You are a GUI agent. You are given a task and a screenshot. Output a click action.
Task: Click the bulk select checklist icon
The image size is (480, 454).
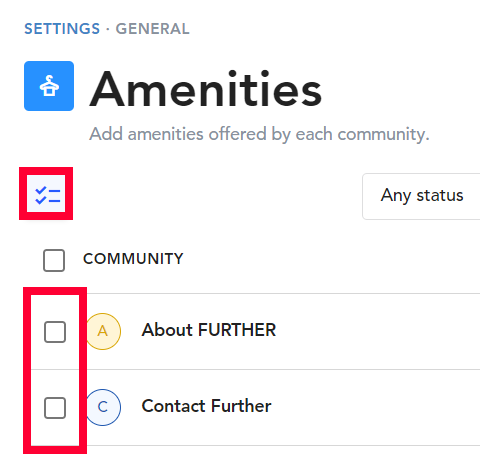click(46, 194)
